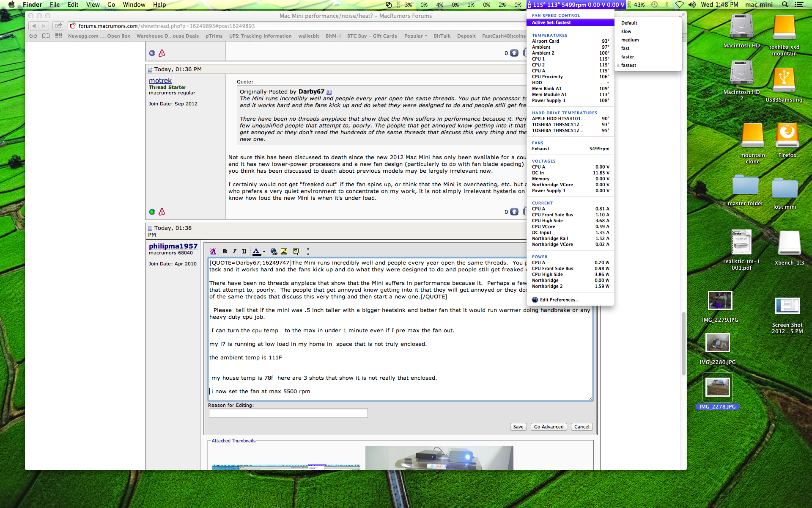This screenshot has width=812, height=508.
Task: Click Safari's Back button
Action: tap(34, 26)
